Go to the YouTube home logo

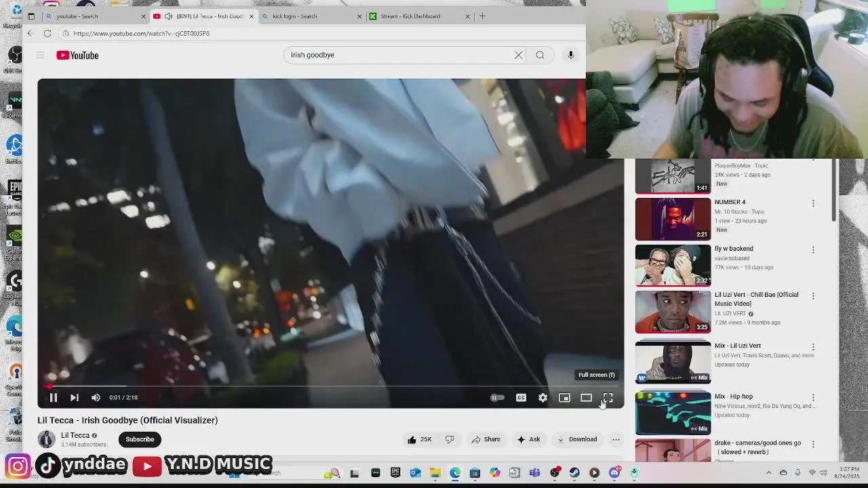tap(77, 56)
